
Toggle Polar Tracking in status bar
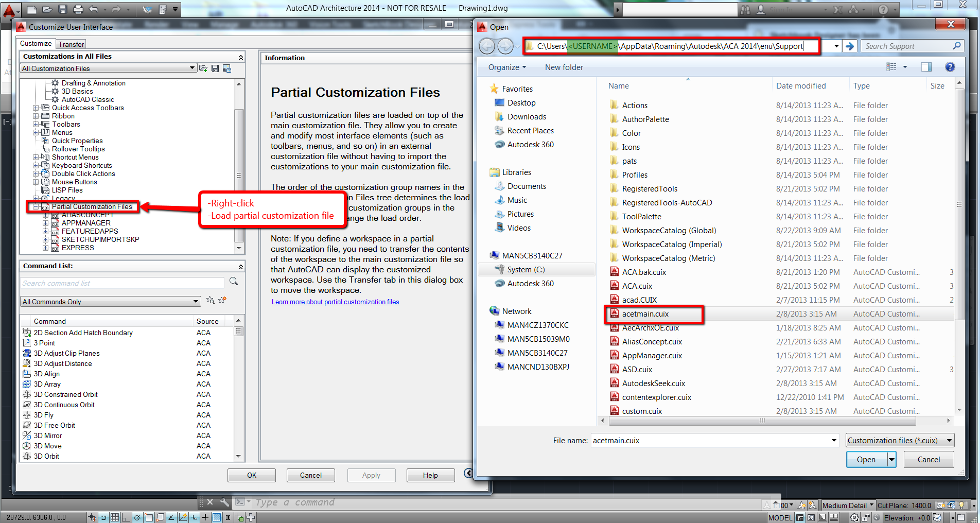(137, 517)
